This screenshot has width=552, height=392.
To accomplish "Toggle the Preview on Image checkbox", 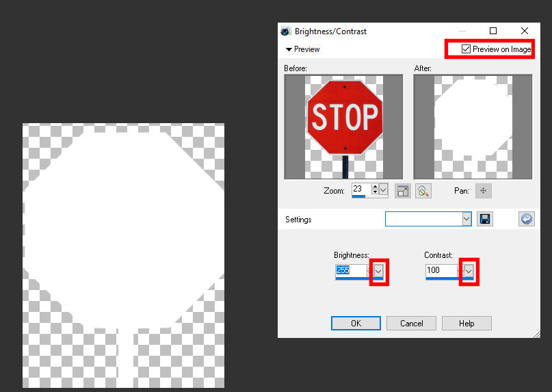I will 466,49.
